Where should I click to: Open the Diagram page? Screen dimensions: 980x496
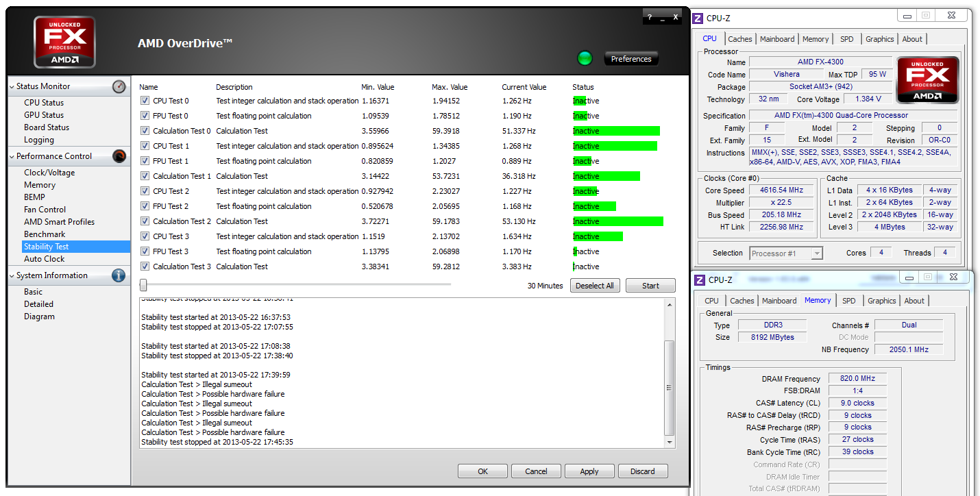coord(39,317)
